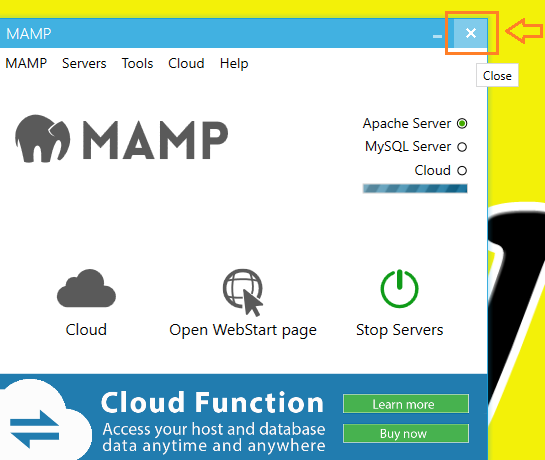Open the Help menu
Viewport: 545px width, 460px height.
[234, 63]
